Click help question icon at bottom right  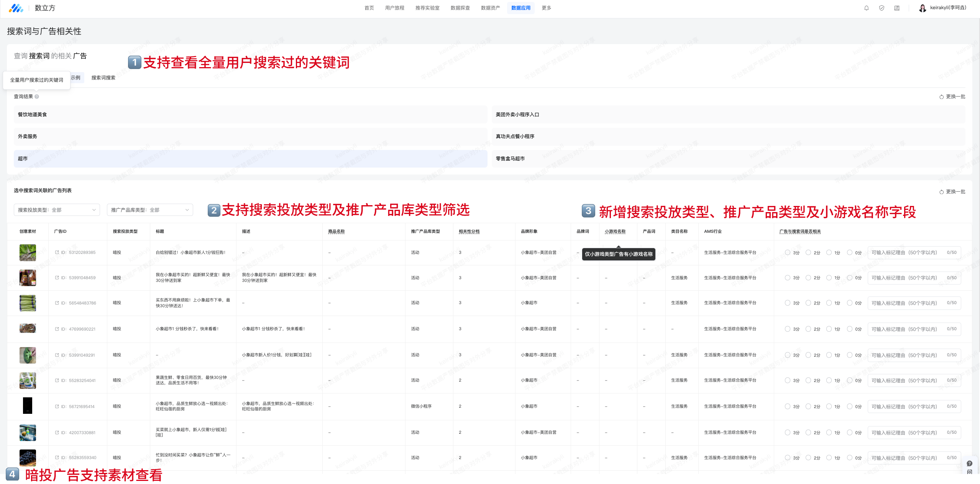click(x=969, y=463)
